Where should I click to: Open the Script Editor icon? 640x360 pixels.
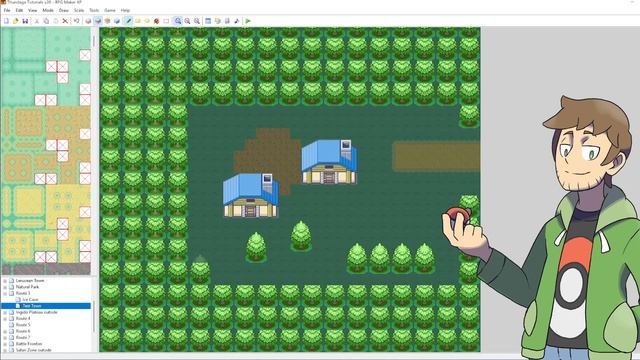pyautogui.click(x=227, y=21)
